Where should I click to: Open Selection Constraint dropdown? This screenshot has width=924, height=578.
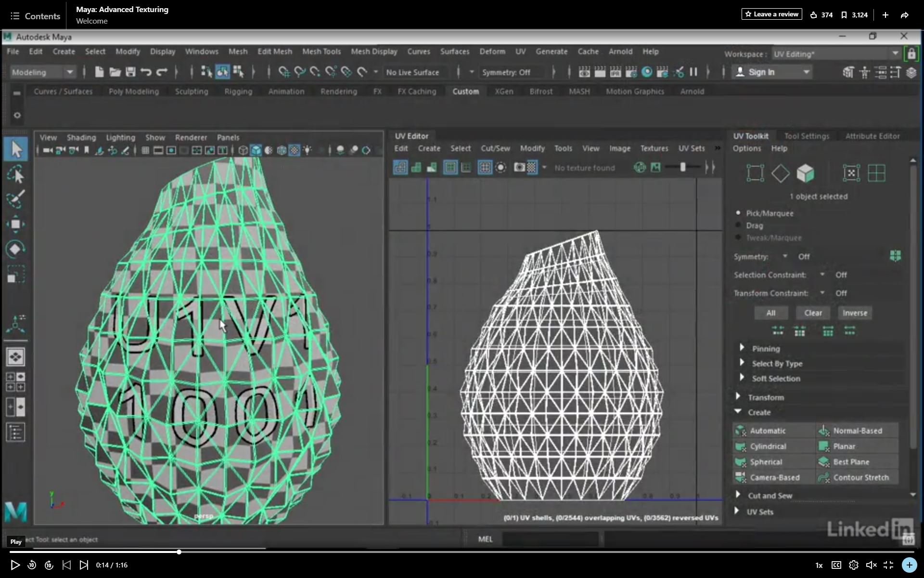point(822,275)
